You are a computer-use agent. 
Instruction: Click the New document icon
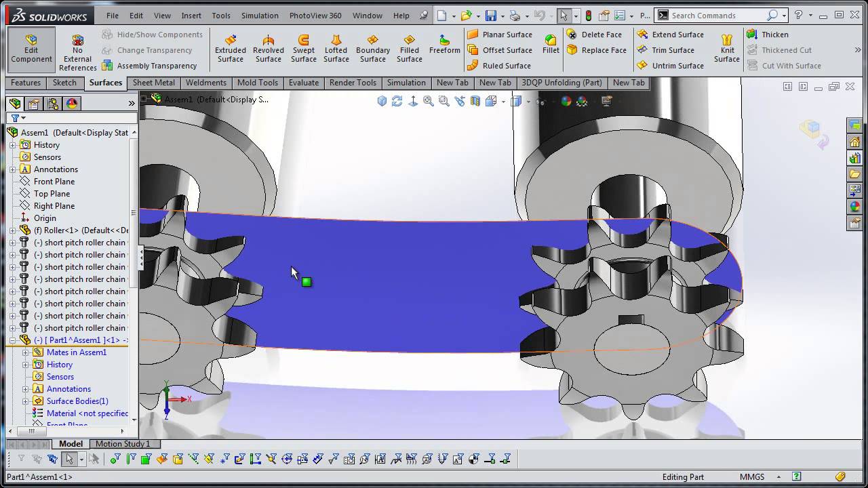pos(442,16)
